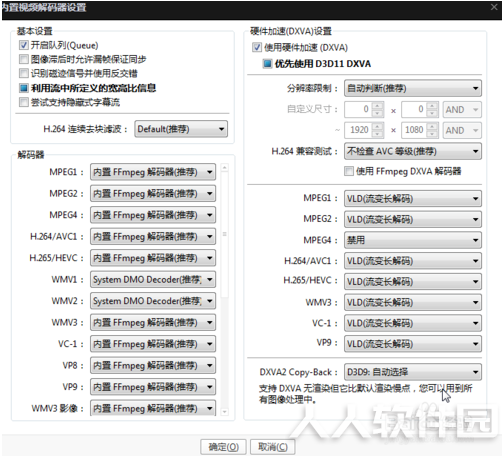Open the AND dropdown beside 自定义尺寸

(x=462, y=109)
